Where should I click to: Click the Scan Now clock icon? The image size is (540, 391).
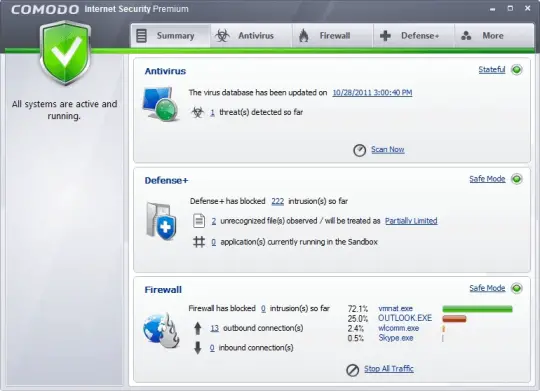pyautogui.click(x=360, y=150)
